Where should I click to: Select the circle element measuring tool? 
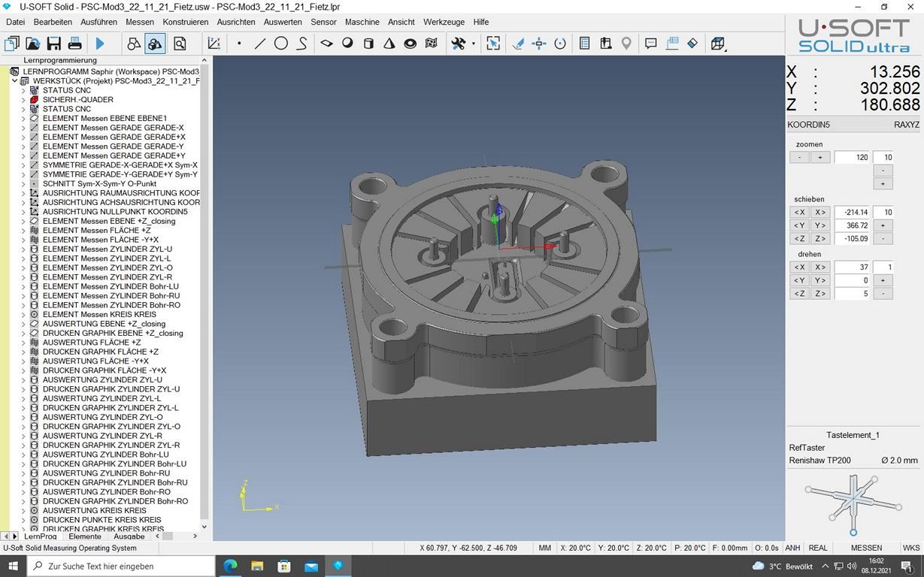point(281,44)
